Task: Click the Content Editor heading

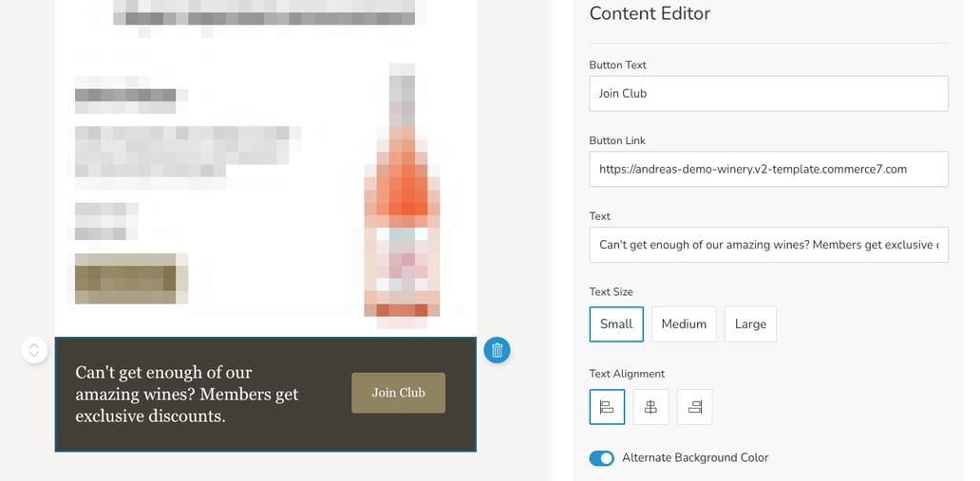Action: pyautogui.click(x=650, y=13)
